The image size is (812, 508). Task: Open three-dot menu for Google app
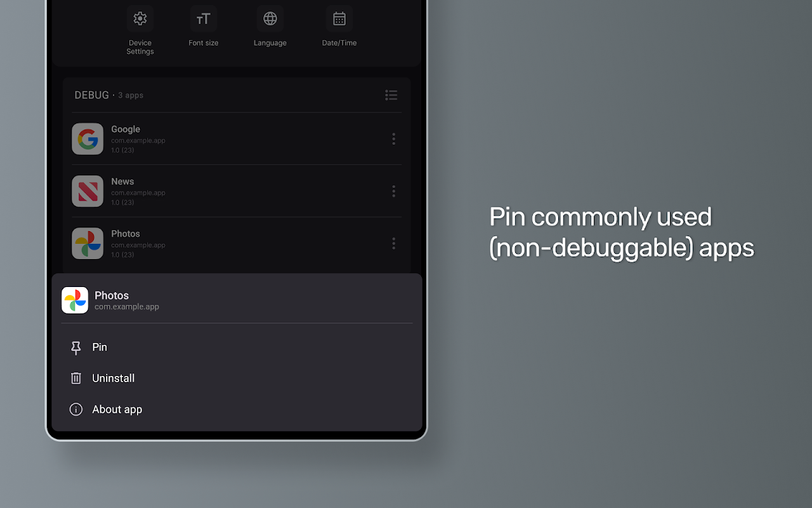point(394,138)
